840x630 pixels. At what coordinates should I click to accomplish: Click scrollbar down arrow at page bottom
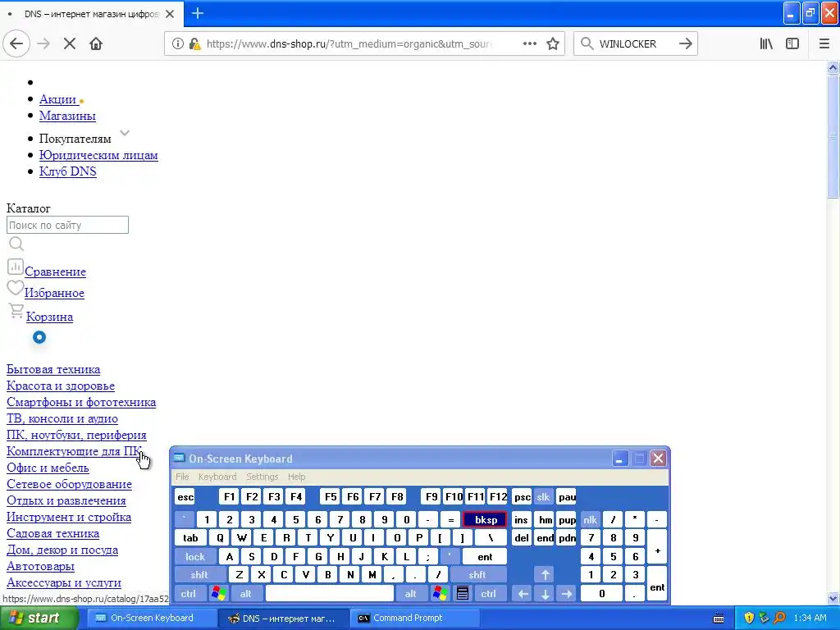pos(833,598)
